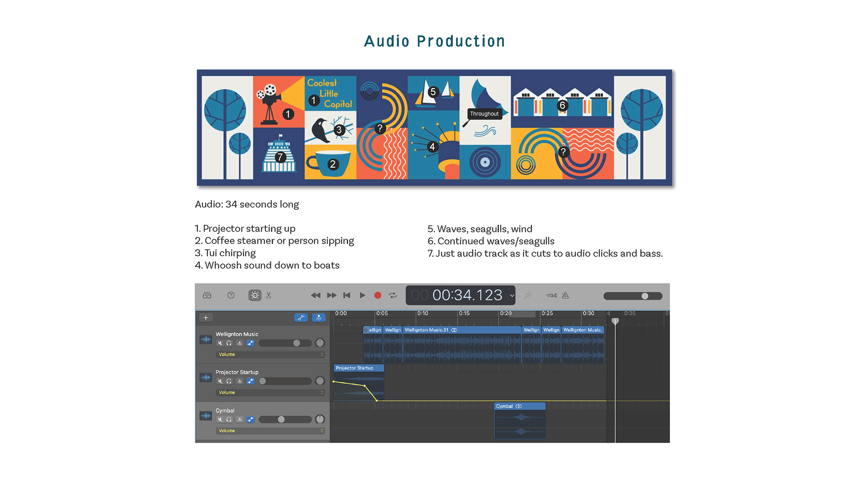The image size is (868, 488).
Task: Click the Fast Forward transport button
Action: [332, 296]
